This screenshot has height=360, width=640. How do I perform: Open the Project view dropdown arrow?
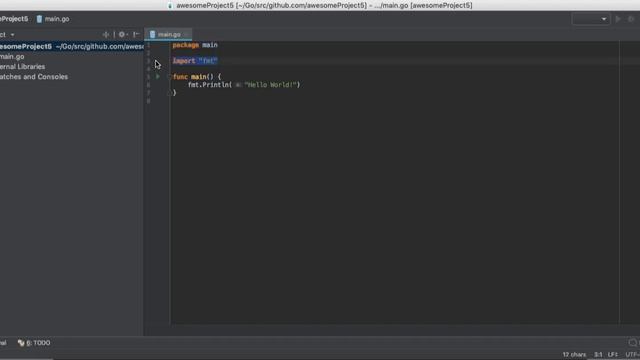click(x=12, y=35)
